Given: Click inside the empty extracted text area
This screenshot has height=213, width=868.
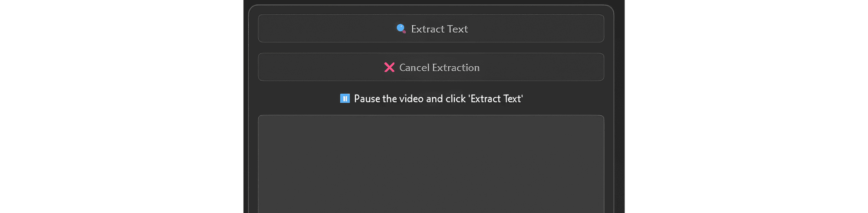Looking at the screenshot, I should [x=431, y=164].
